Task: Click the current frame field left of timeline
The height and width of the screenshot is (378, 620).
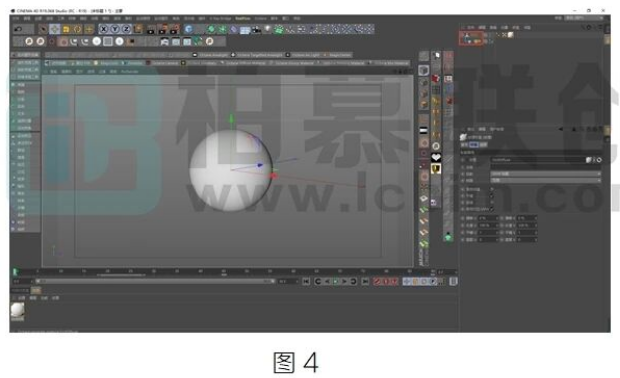Action: coord(23,281)
